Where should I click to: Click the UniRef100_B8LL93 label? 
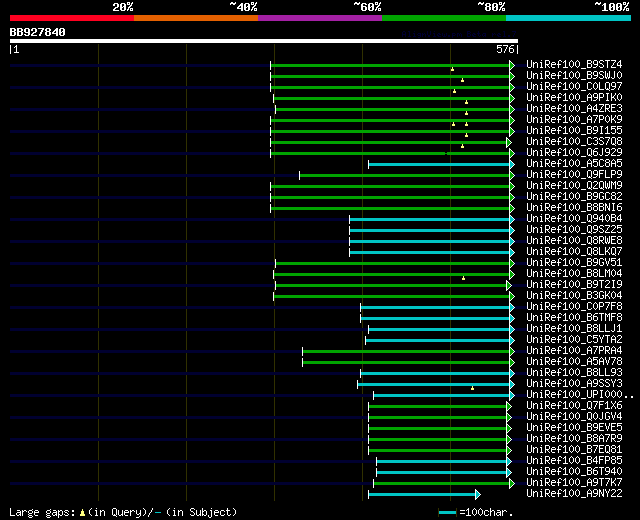click(574, 373)
